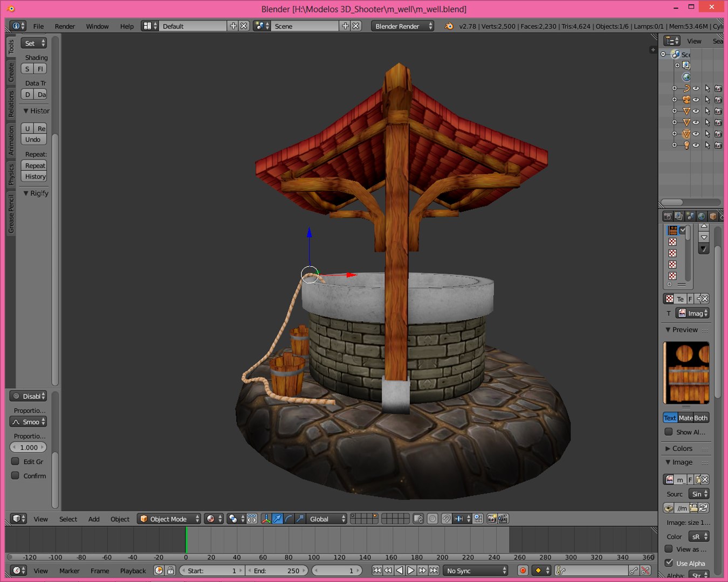Jump to the last frame of the timeline
This screenshot has width=728, height=582.
(x=434, y=571)
